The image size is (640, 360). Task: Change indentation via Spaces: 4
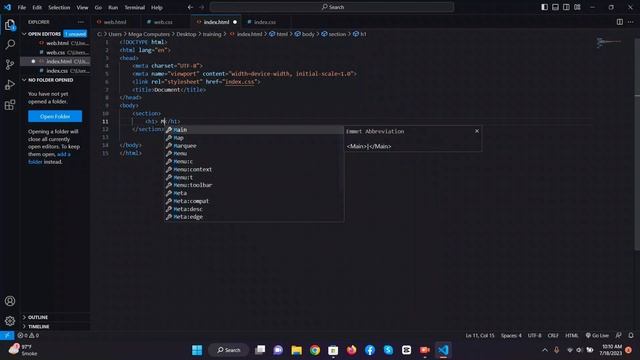point(511,336)
